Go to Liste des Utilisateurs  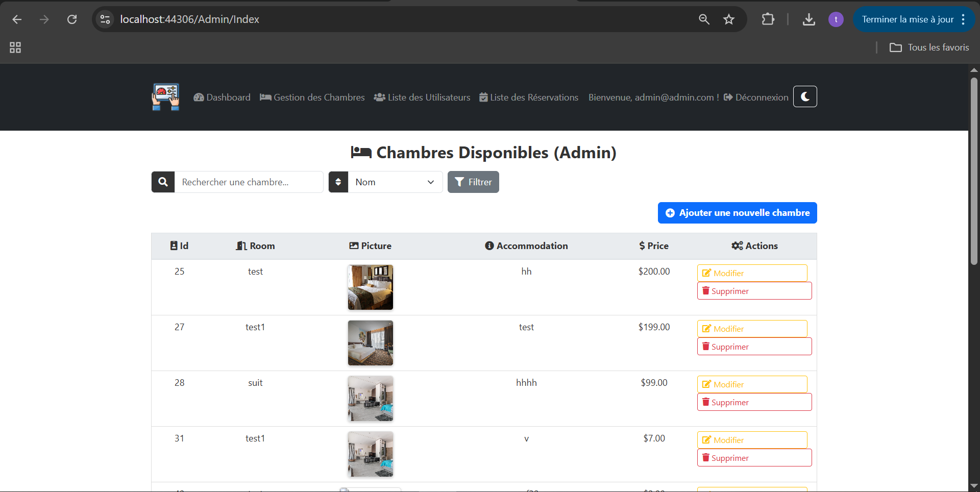click(422, 97)
